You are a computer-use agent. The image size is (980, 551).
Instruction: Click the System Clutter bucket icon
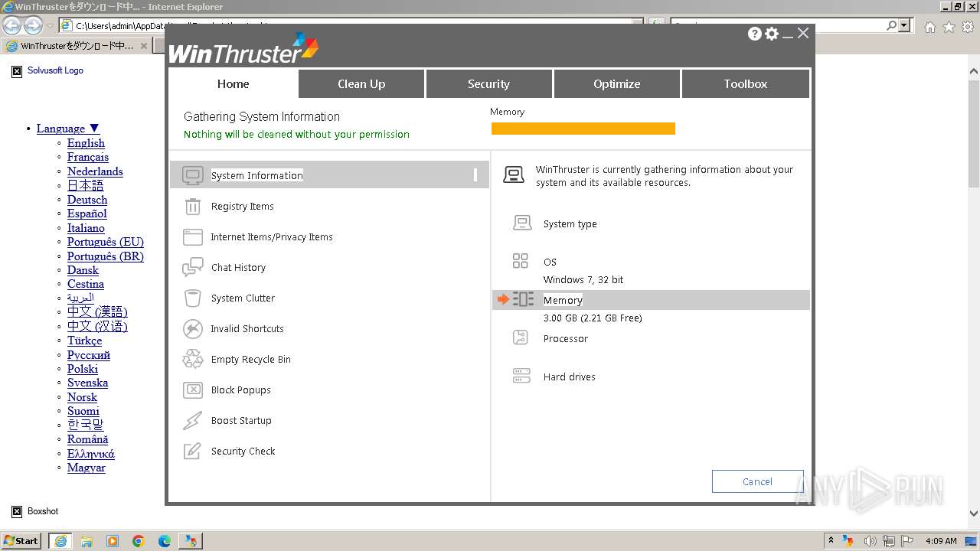pos(193,298)
